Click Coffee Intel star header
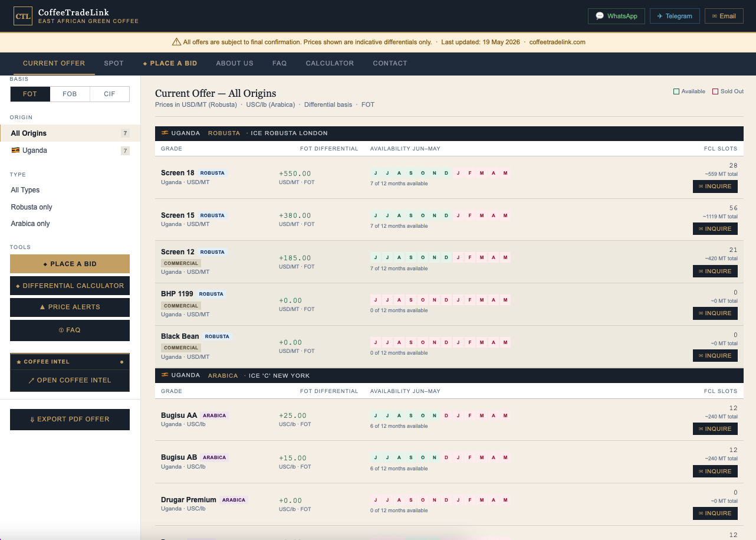 tap(70, 362)
